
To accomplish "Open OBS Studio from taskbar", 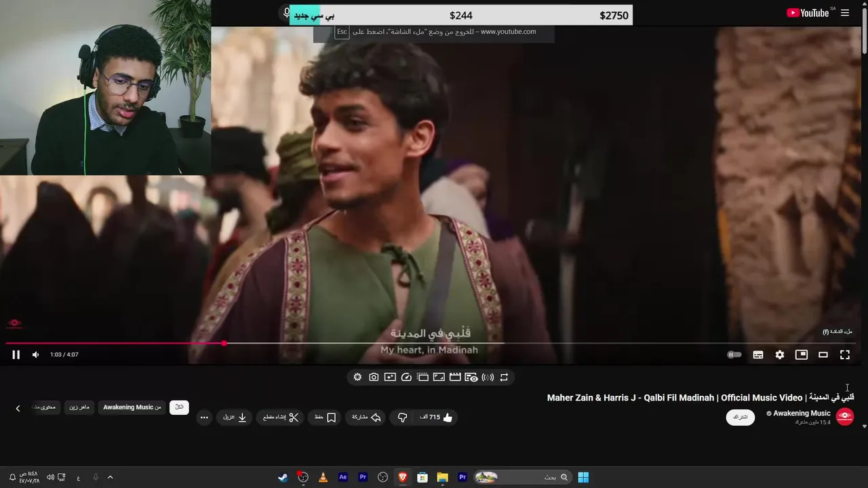I will [x=382, y=477].
